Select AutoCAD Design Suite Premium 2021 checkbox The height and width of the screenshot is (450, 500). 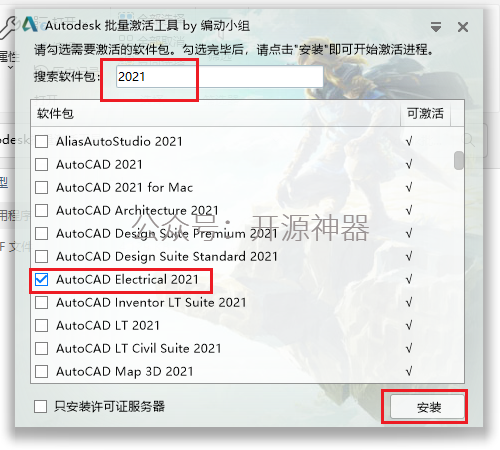pos(41,233)
